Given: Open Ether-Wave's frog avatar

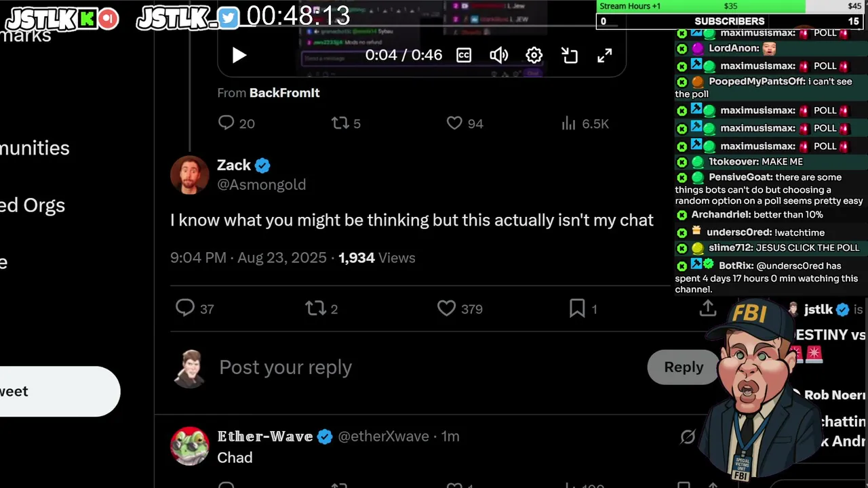Looking at the screenshot, I should (190, 446).
